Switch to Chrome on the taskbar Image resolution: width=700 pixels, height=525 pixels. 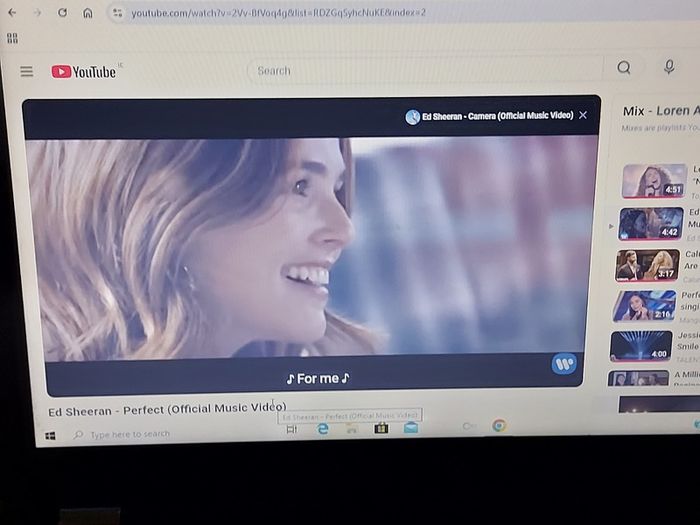499,425
